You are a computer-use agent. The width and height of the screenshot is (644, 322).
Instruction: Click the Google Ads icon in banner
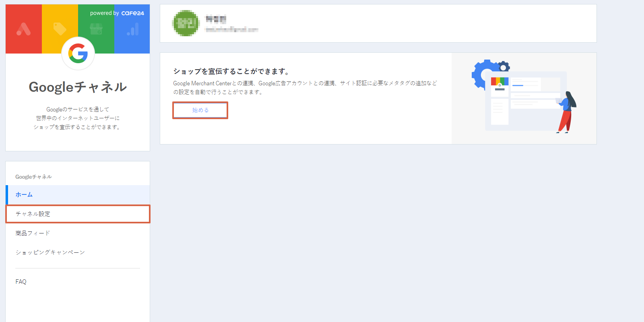pyautogui.click(x=23, y=29)
